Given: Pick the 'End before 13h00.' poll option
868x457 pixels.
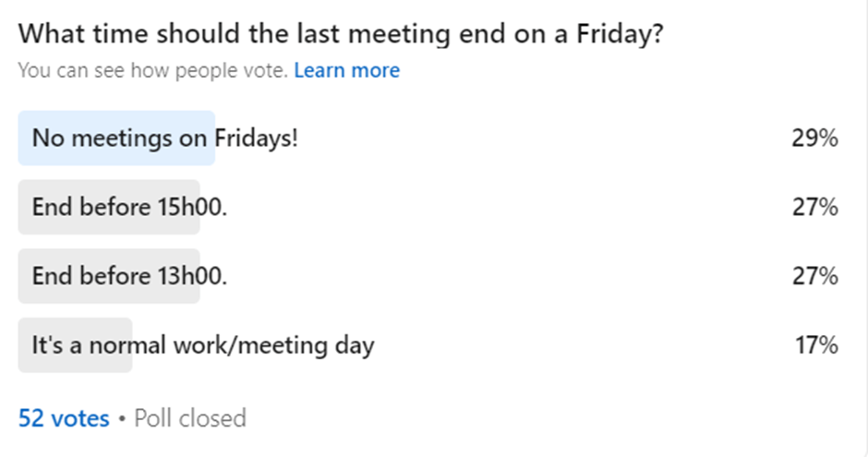Looking at the screenshot, I should (x=129, y=276).
